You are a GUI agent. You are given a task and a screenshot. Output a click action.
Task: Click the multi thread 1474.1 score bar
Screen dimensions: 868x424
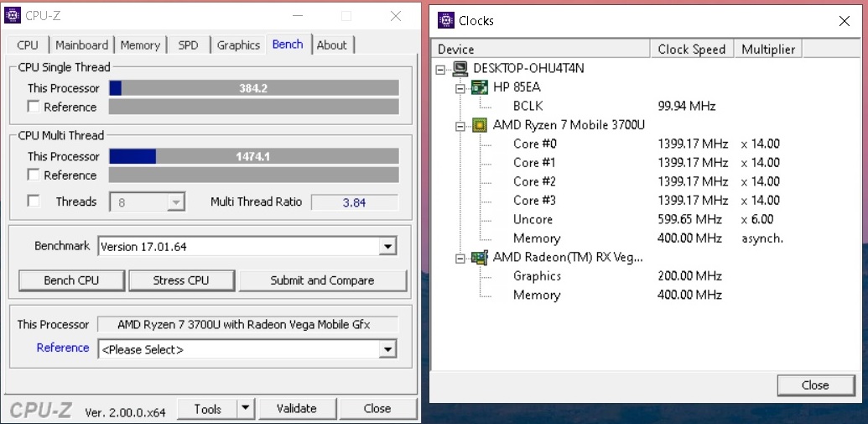pos(253,156)
